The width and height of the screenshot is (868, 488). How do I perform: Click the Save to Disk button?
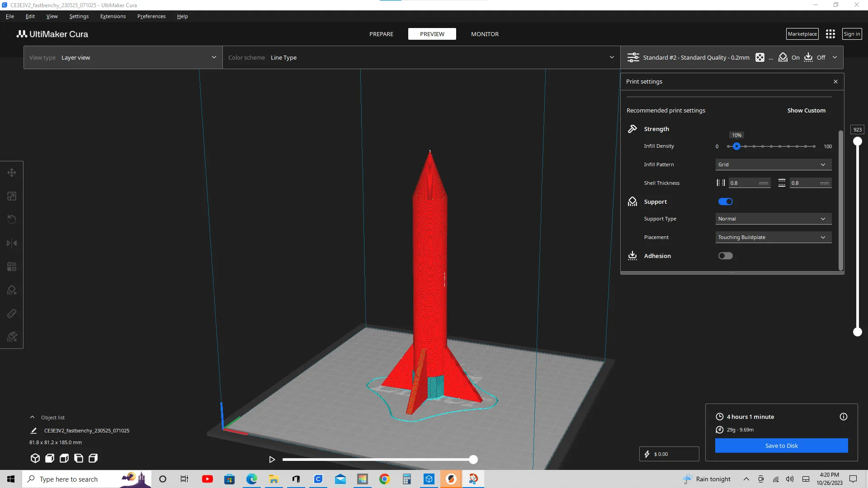[x=781, y=446]
